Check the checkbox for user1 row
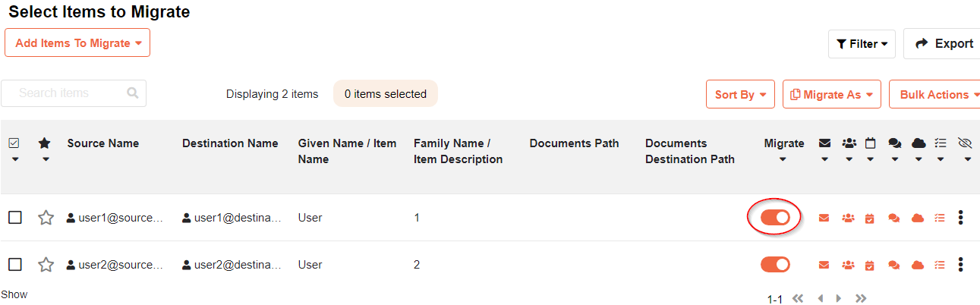This screenshot has height=305, width=980. point(15,218)
